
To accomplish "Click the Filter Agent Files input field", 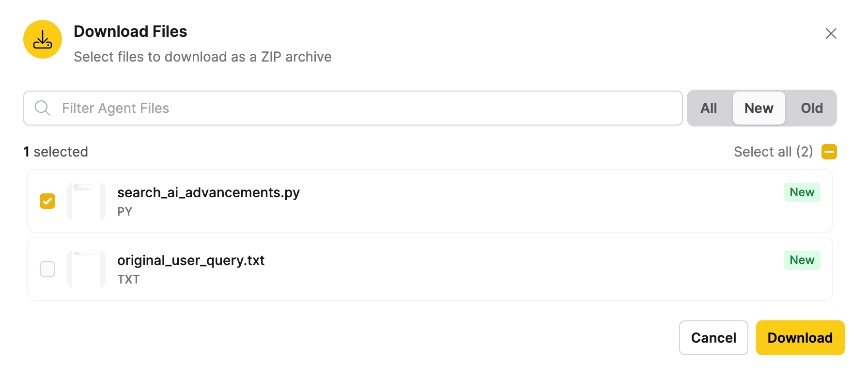I will coord(339,108).
